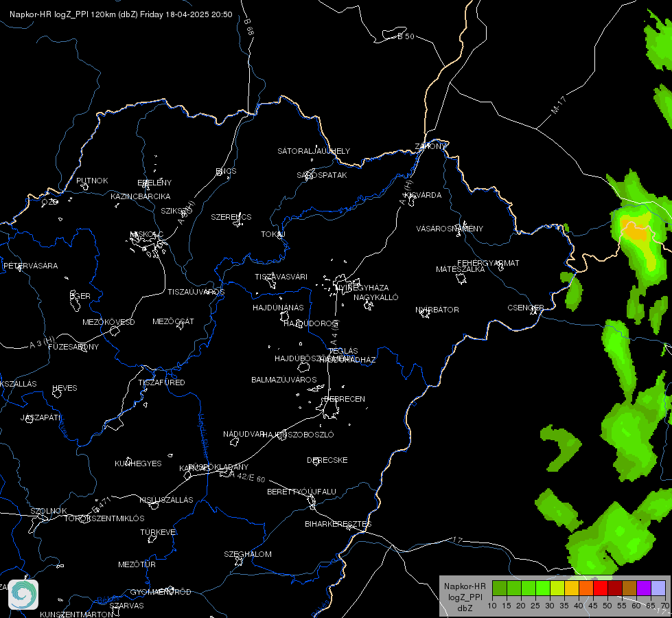The width and height of the screenshot is (672, 618).
Task: Click the HEVES town label
Action: (x=65, y=388)
